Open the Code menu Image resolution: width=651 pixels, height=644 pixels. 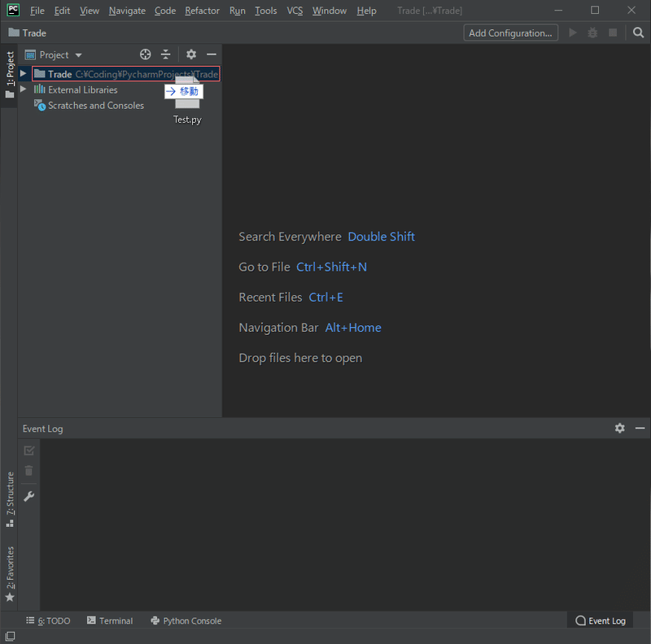(x=165, y=11)
